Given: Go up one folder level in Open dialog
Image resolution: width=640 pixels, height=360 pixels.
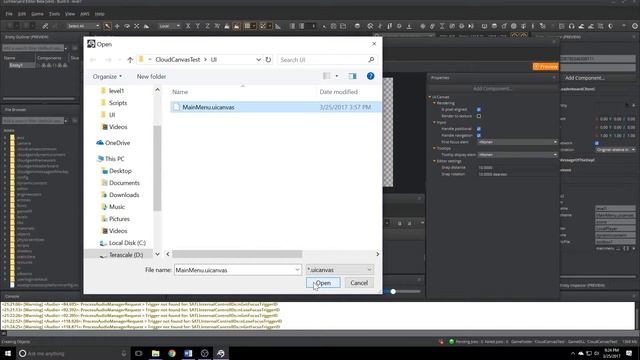Looking at the screenshot, I should tap(130, 60).
